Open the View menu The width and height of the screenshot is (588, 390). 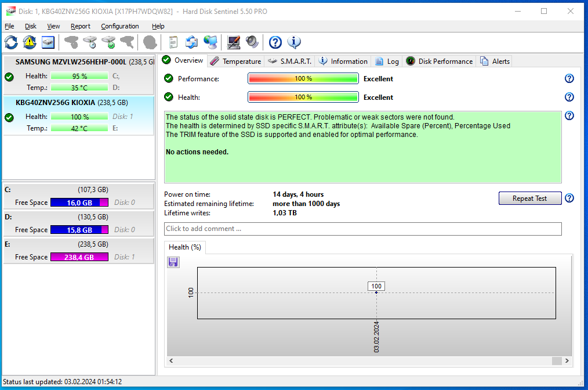tap(53, 26)
